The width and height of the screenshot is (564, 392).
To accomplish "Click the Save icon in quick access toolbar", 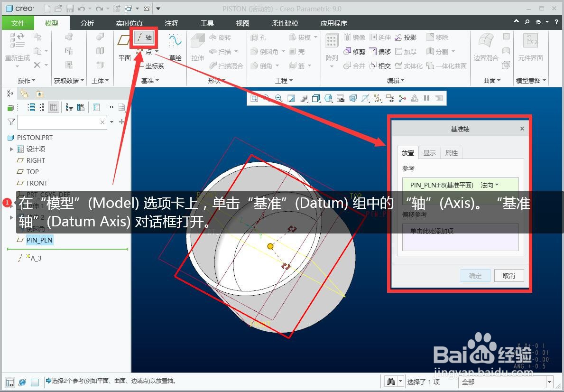I will pyautogui.click(x=71, y=9).
